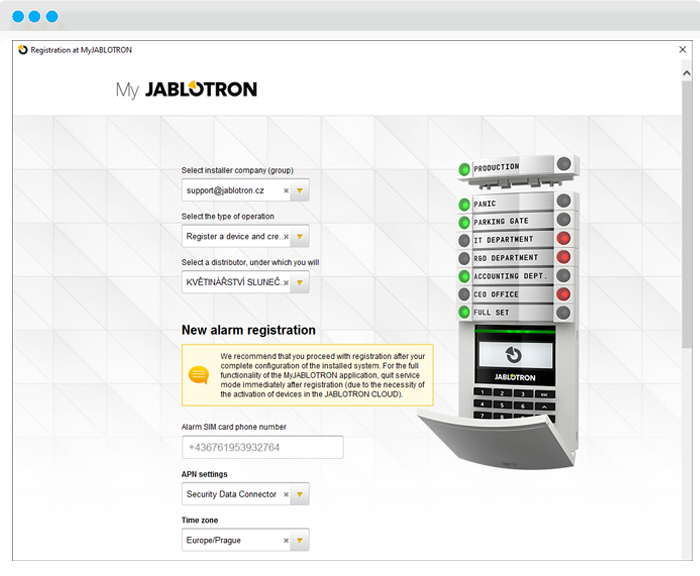
Task: Click the Register a device combo box text
Action: coord(234,237)
